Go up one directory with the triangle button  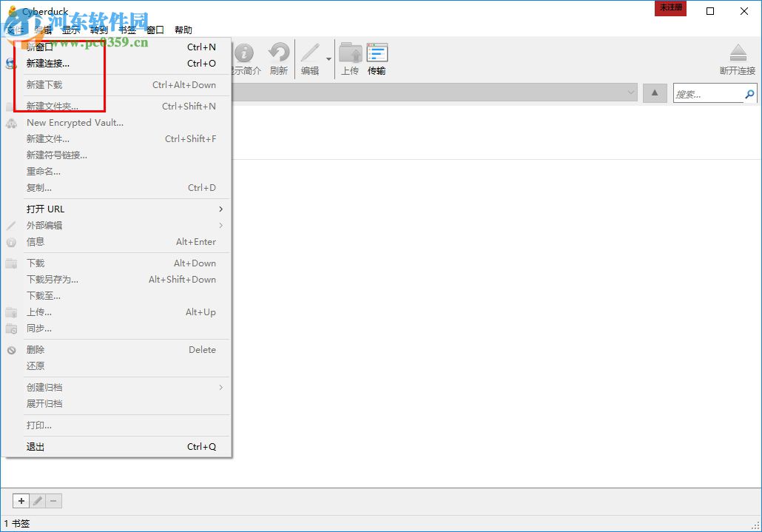tap(655, 92)
